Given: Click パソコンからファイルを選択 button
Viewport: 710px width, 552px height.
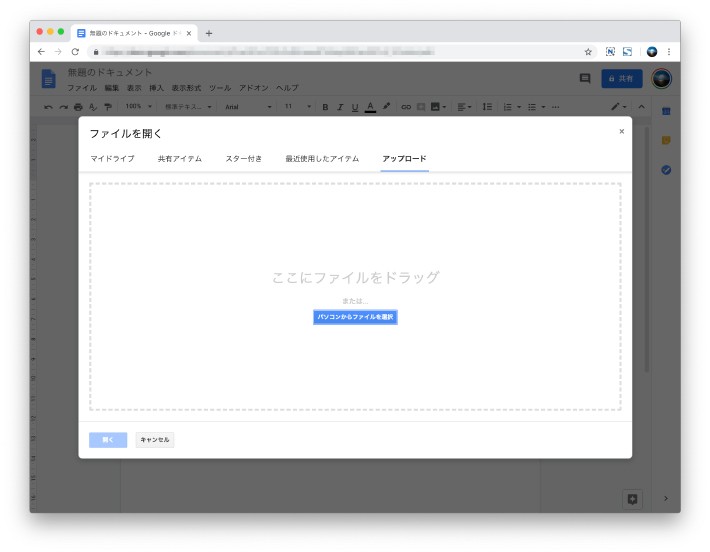Looking at the screenshot, I should 355,317.
